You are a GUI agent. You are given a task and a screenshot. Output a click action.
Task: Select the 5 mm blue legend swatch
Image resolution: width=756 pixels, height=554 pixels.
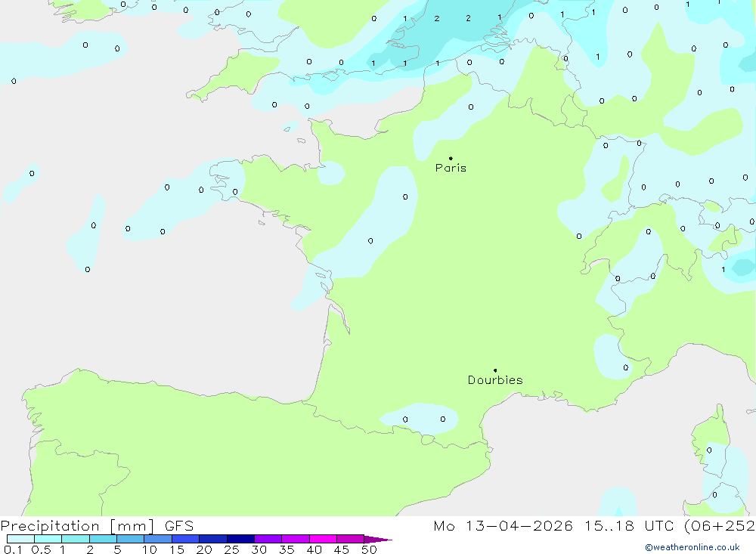coord(131,539)
